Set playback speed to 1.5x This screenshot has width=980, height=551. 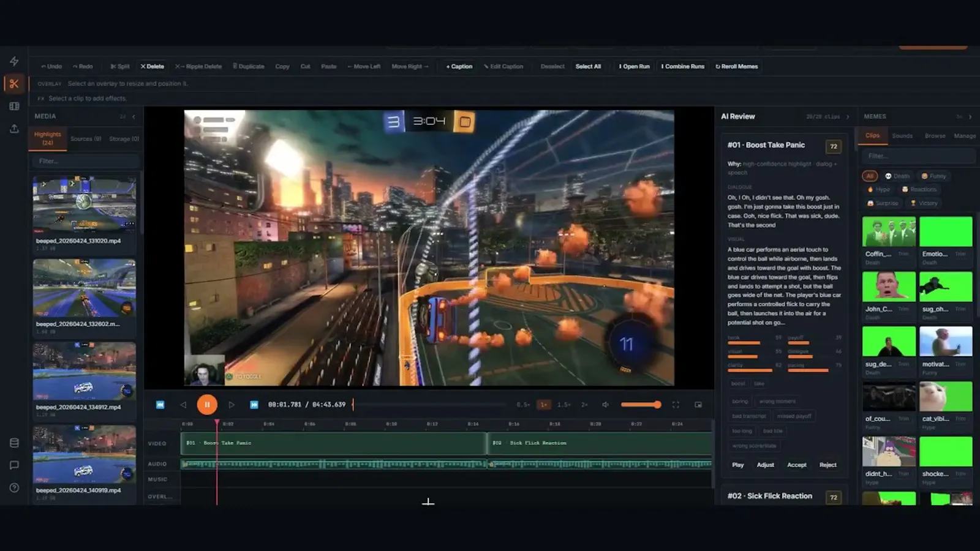click(x=564, y=405)
